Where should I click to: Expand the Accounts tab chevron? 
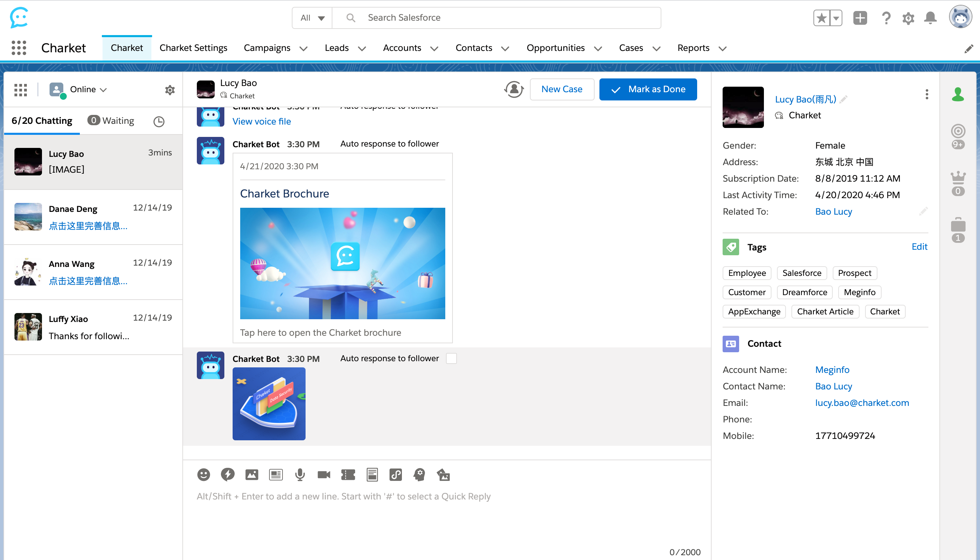click(x=434, y=49)
